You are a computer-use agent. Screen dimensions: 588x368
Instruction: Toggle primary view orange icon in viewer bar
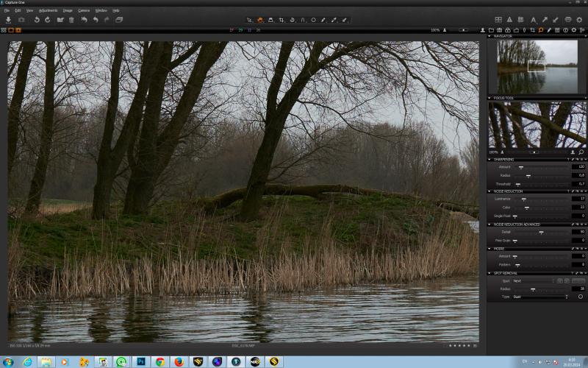click(18, 30)
